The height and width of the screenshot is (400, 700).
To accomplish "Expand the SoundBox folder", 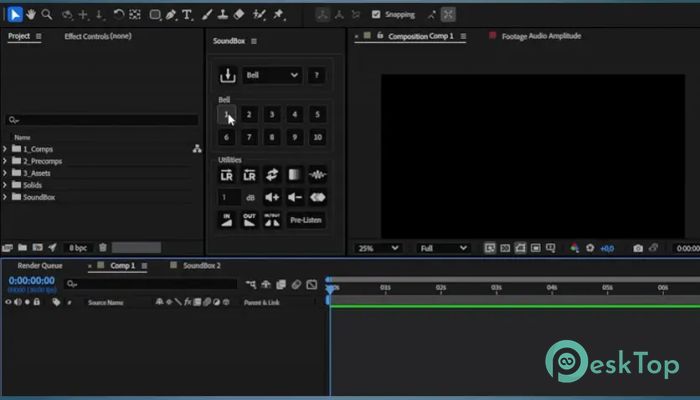I will click(x=5, y=197).
